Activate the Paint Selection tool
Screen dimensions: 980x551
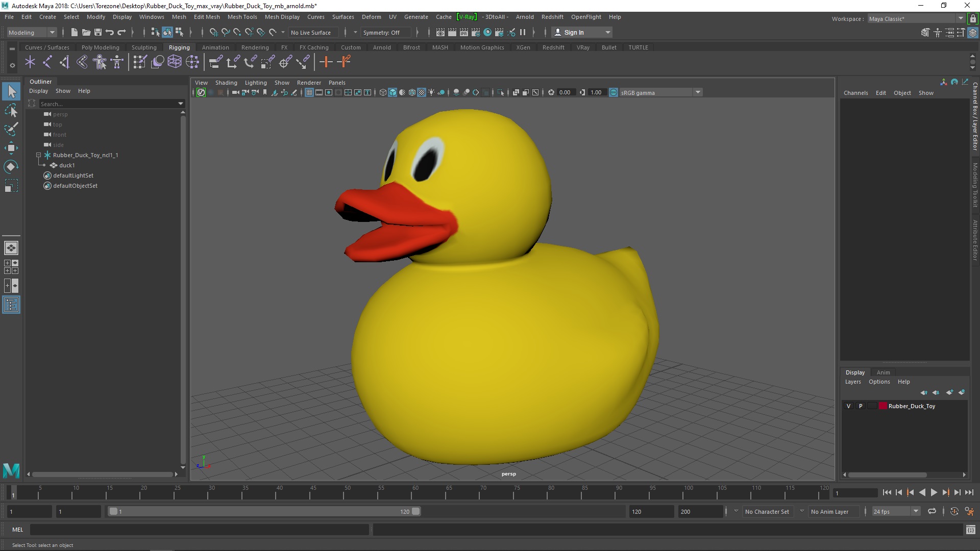[x=11, y=129]
